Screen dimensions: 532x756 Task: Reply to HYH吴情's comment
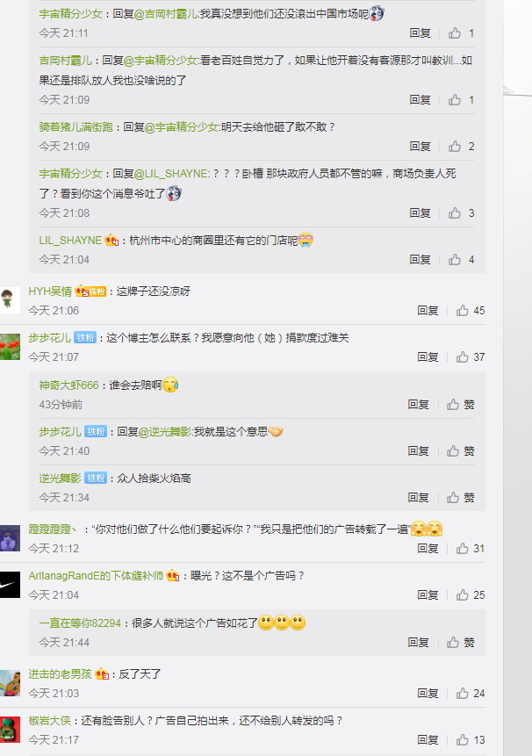428,311
